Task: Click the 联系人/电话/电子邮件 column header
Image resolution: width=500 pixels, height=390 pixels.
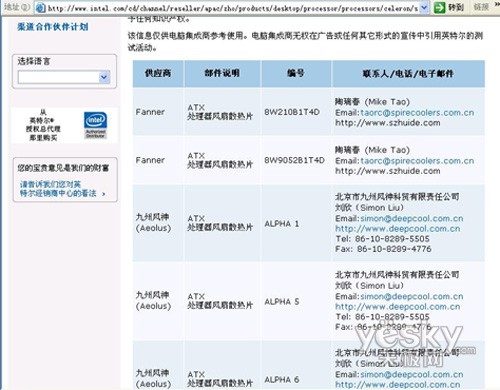Action: coord(408,73)
